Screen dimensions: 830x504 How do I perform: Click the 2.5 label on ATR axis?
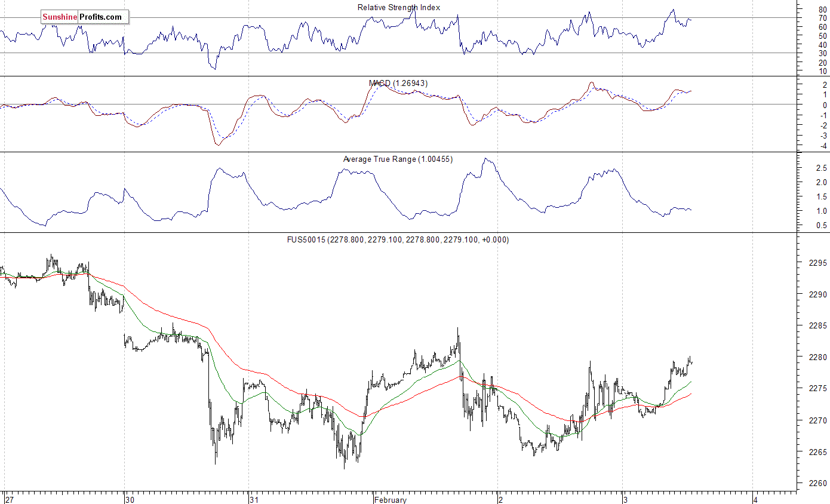[822, 168]
